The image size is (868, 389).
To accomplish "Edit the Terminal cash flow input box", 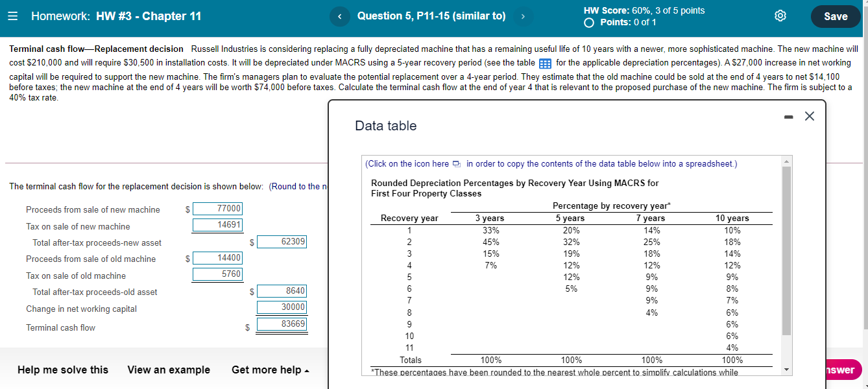I will [x=282, y=324].
